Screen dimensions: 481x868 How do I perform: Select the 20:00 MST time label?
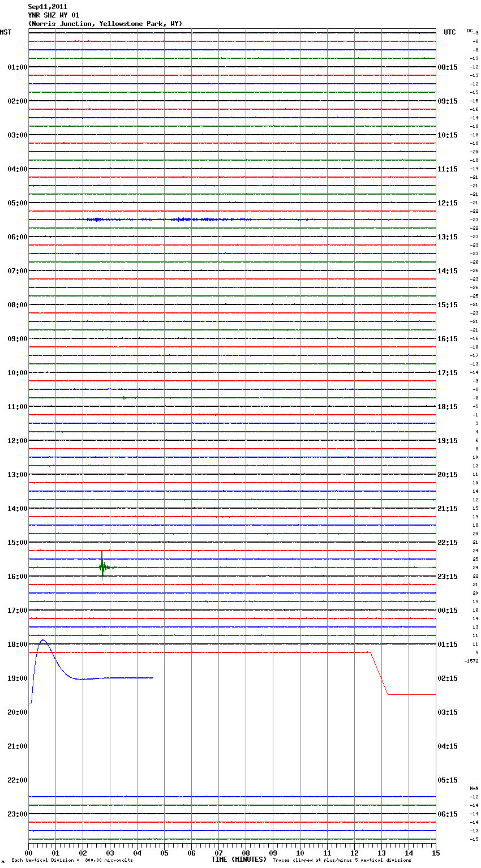(x=17, y=712)
